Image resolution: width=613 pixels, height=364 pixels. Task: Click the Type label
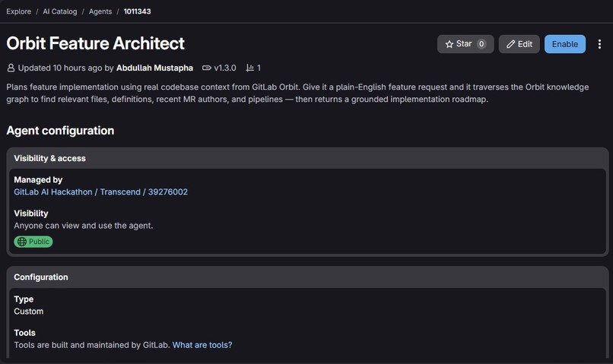tap(24, 299)
